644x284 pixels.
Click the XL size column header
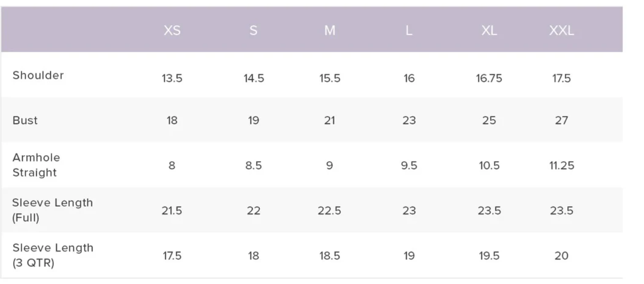point(489,31)
